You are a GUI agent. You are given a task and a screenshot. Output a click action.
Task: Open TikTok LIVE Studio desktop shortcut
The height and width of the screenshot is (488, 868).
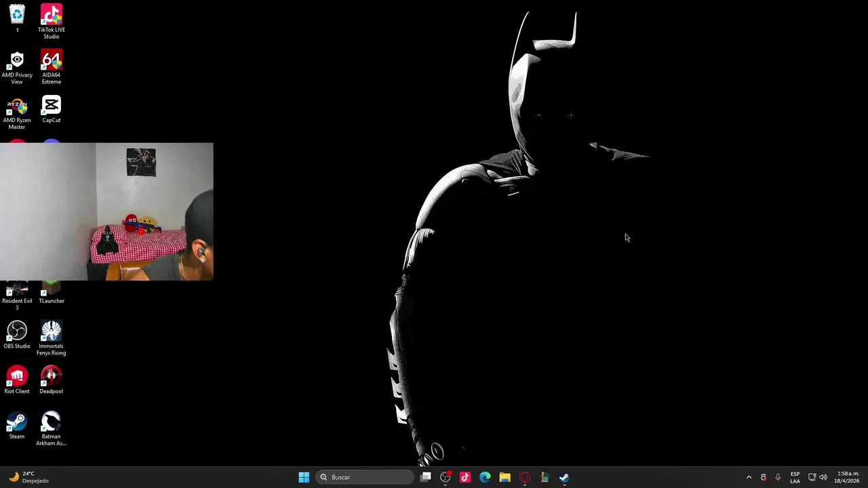[x=52, y=21]
